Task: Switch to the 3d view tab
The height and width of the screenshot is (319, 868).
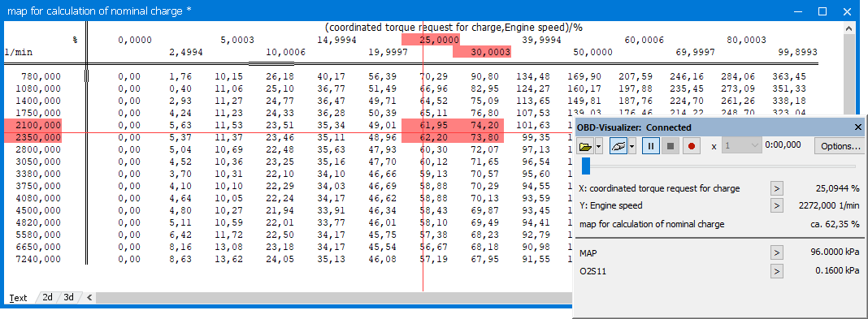Action: (68, 297)
